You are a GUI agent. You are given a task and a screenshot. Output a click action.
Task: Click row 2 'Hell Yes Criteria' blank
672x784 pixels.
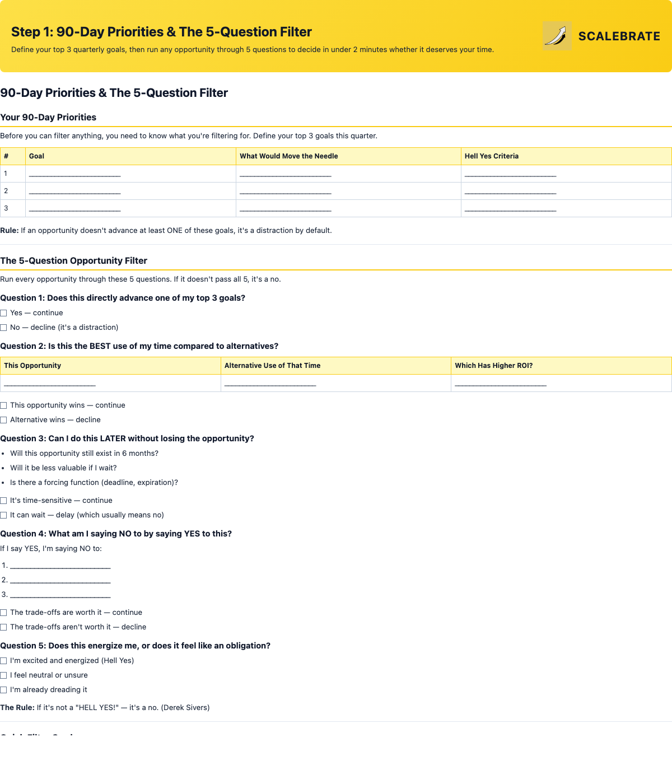(x=510, y=192)
